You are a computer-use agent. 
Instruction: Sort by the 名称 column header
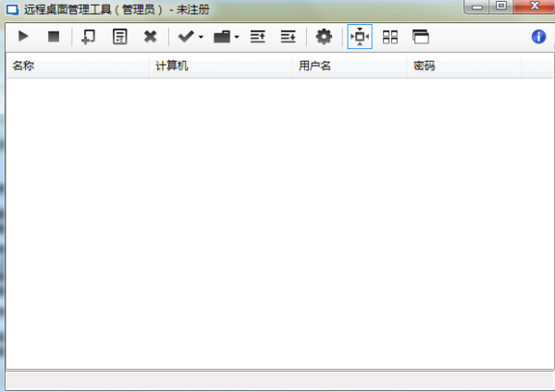point(78,66)
